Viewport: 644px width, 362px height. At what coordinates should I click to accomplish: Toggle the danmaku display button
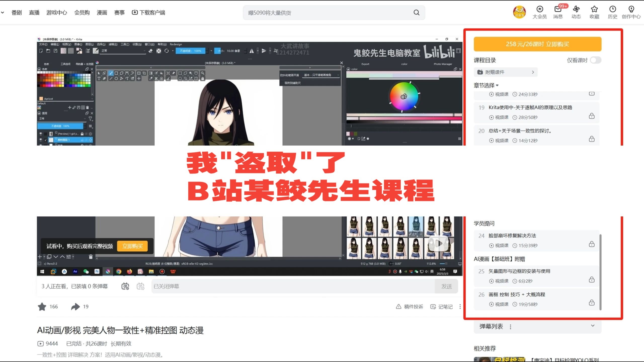pyautogui.click(x=125, y=286)
